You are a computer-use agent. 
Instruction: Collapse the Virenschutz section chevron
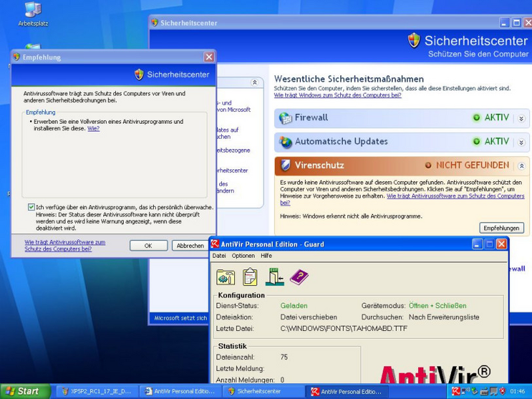[x=521, y=166]
